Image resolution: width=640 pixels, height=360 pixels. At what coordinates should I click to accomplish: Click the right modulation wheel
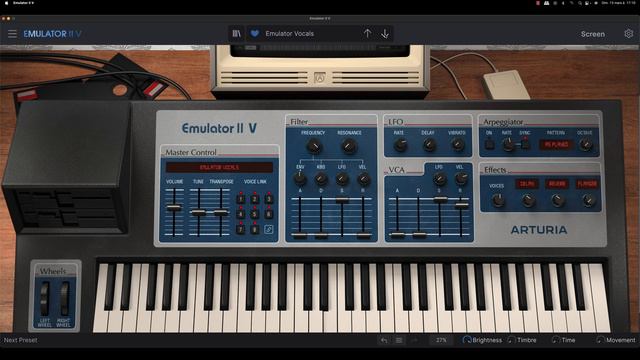(x=64, y=298)
